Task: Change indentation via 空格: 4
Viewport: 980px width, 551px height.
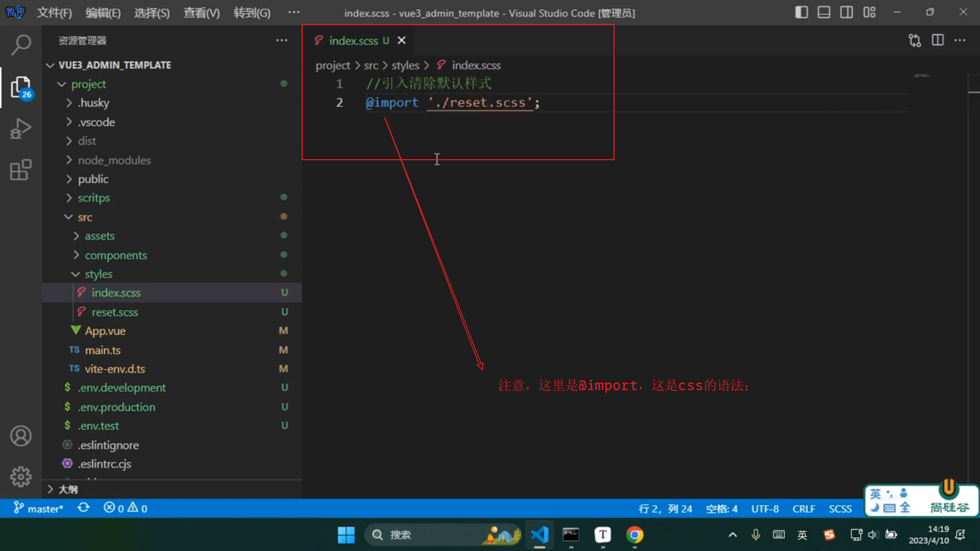Action: (x=722, y=509)
